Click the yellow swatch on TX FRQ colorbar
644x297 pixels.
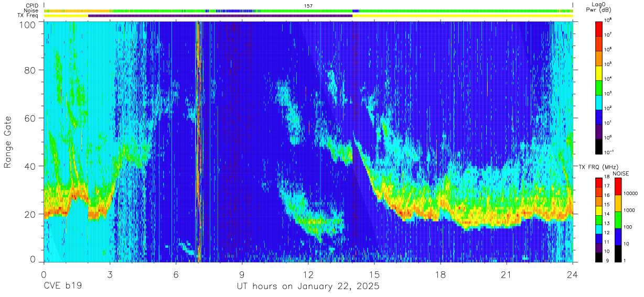coord(599,210)
